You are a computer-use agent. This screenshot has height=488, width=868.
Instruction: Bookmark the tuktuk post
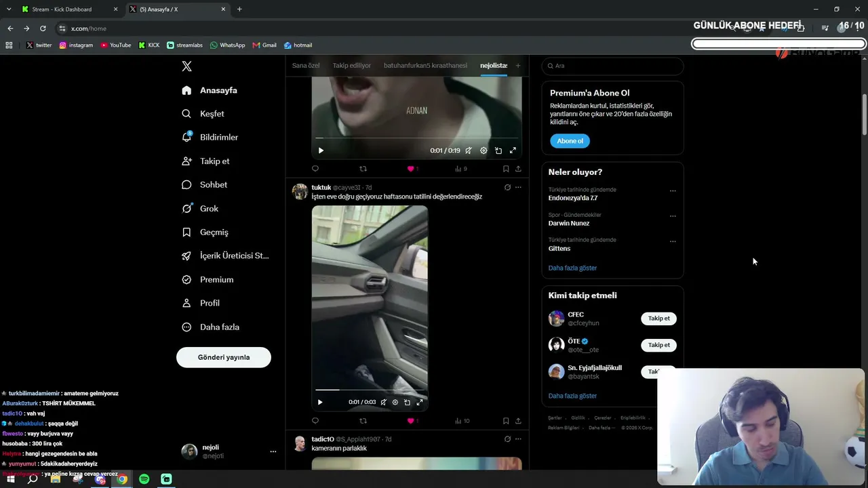tap(506, 421)
